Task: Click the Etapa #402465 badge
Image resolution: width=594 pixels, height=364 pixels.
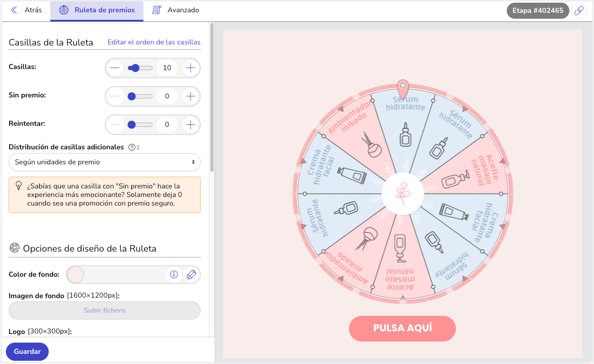Action: 538,11
